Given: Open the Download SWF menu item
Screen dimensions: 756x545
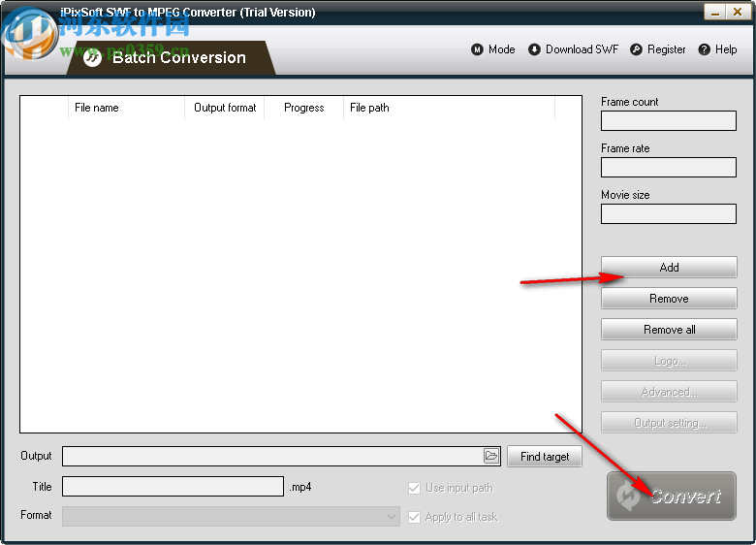Looking at the screenshot, I should 574,49.
